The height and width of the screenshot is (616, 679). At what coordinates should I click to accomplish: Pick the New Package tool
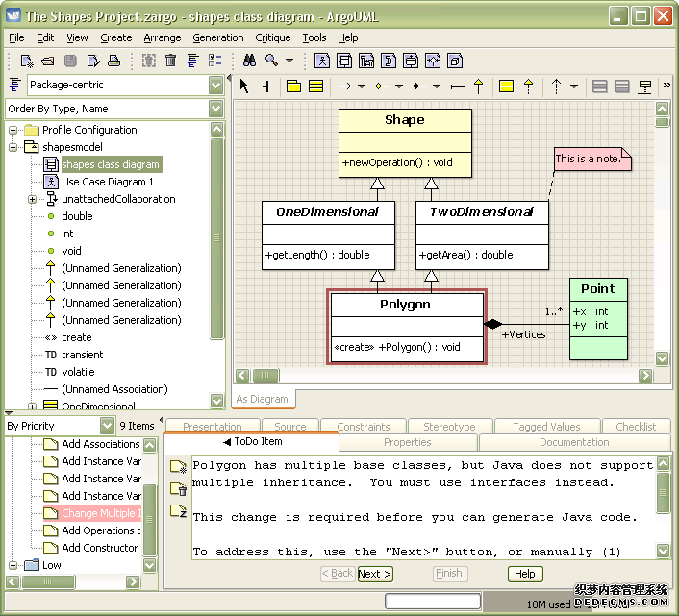293,86
